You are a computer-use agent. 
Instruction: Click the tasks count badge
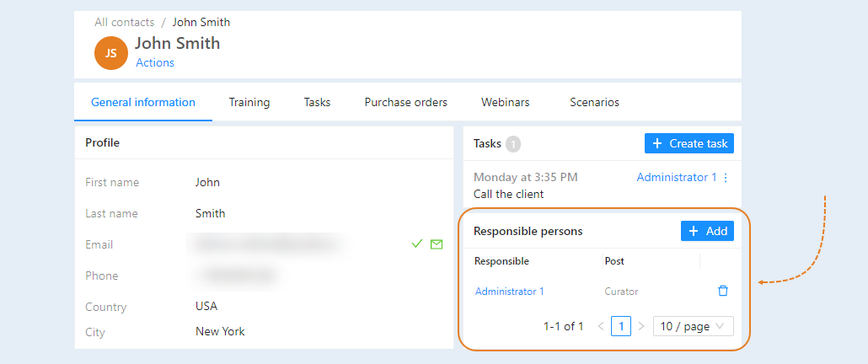point(513,144)
